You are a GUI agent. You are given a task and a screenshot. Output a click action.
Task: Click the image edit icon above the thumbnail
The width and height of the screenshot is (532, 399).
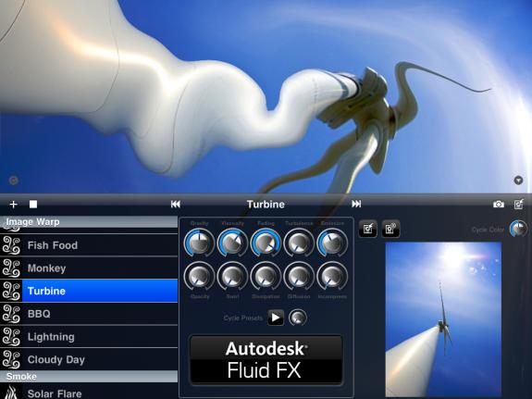point(368,229)
